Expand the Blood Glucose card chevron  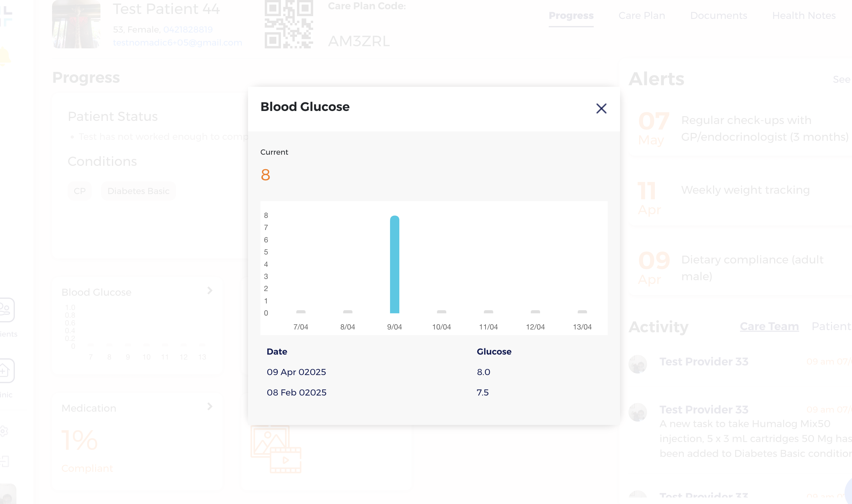(210, 291)
